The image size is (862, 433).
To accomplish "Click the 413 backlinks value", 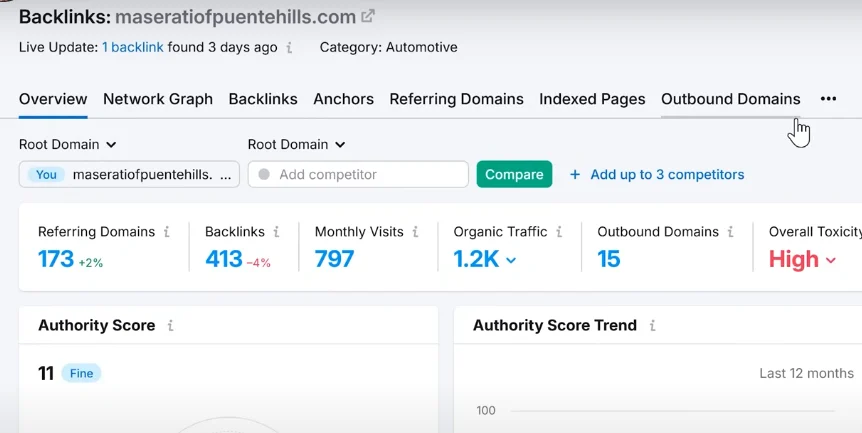I will (224, 259).
